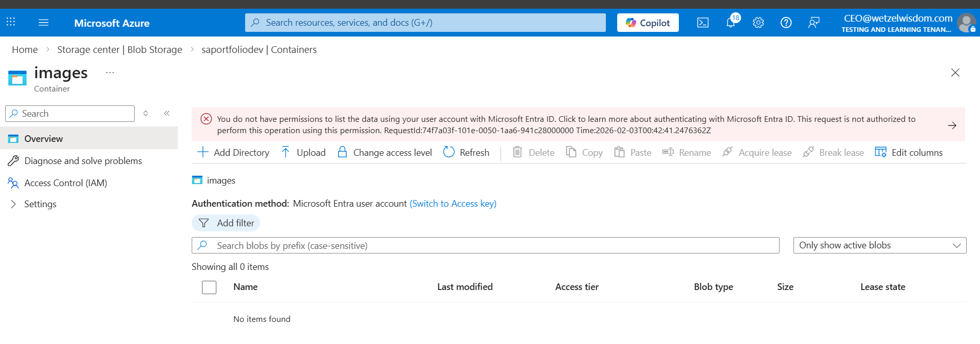Click the blob prefix search field
The image size is (980, 344).
pos(485,245)
